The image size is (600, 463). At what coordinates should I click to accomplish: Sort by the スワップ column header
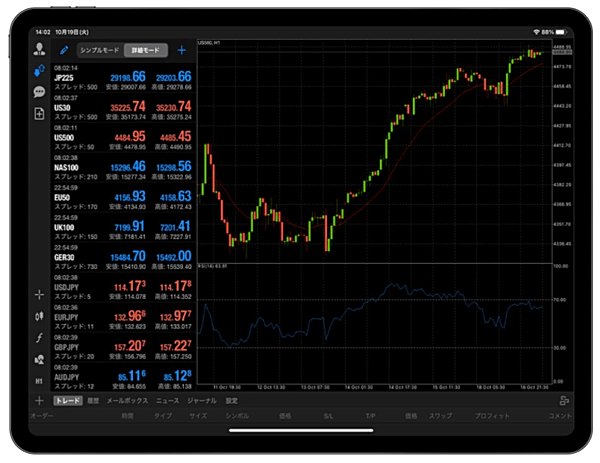(440, 416)
